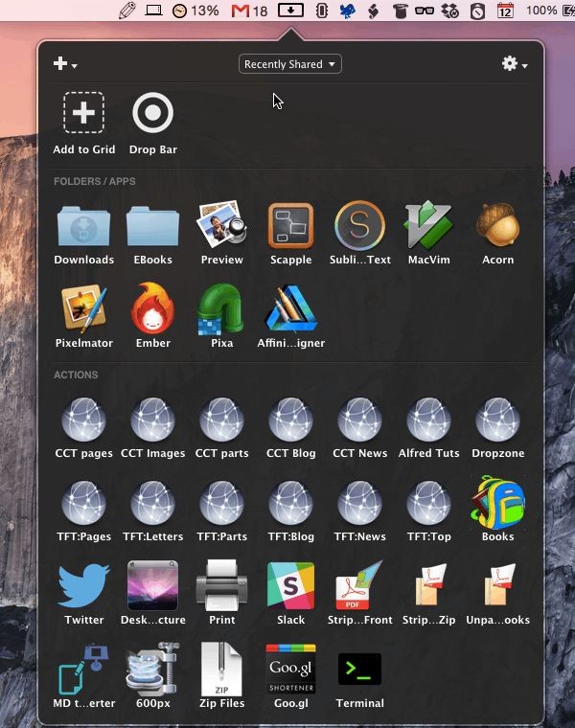The height and width of the screenshot is (728, 575).
Task: Open the Recently Shared dropdown
Action: 290,64
